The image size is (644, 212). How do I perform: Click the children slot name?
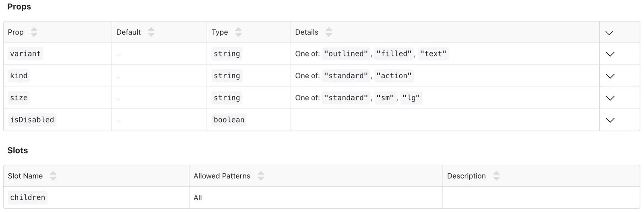tap(28, 197)
